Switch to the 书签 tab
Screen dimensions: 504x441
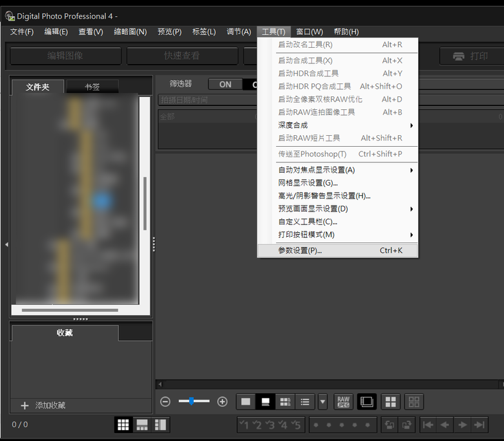pyautogui.click(x=92, y=87)
